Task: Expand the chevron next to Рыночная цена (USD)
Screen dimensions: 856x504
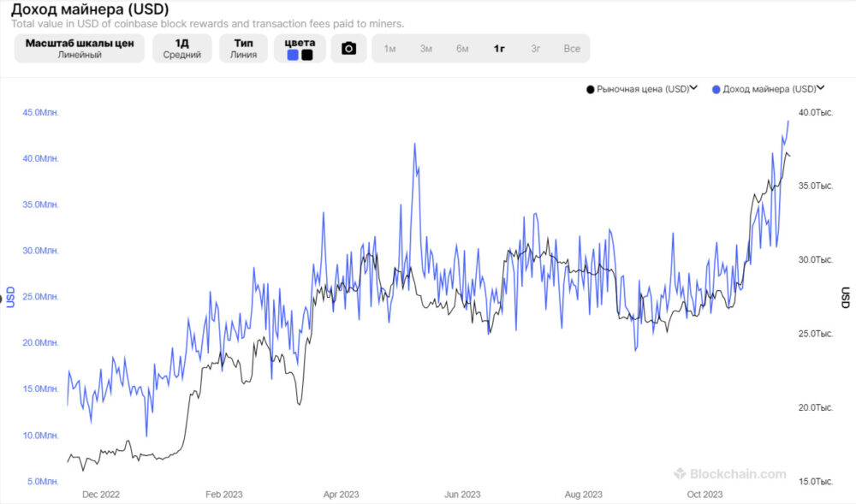Action: click(694, 88)
